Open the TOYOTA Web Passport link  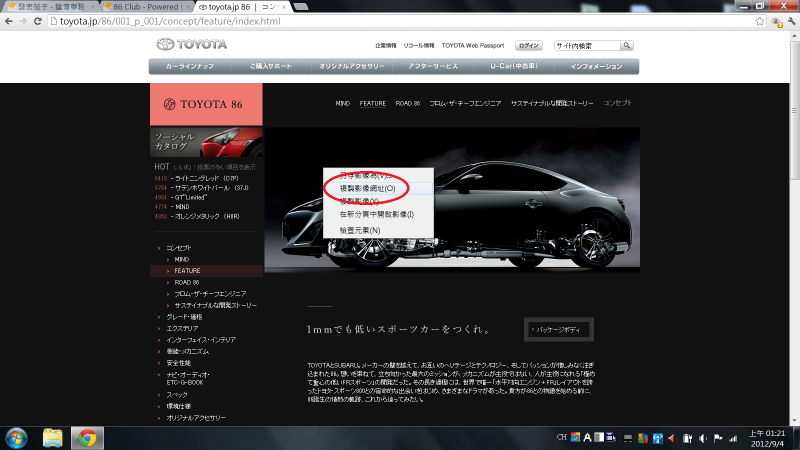(473, 45)
